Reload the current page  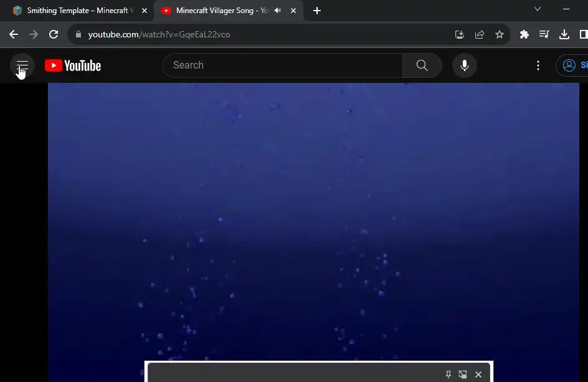pos(54,34)
